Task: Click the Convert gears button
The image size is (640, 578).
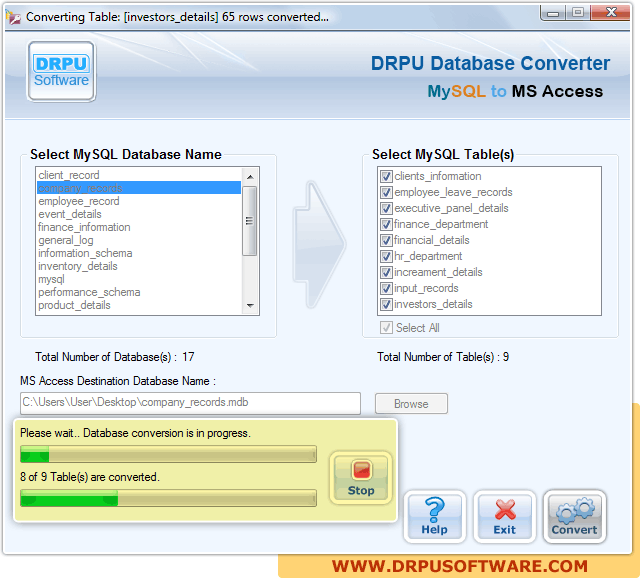Action: (574, 517)
